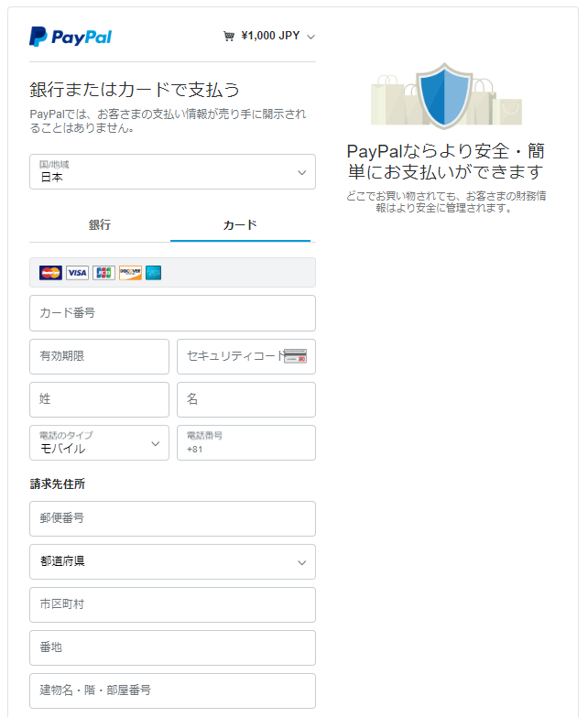Image resolution: width=588 pixels, height=717 pixels.
Task: Focus the セキュリティコード field
Action: click(246, 357)
